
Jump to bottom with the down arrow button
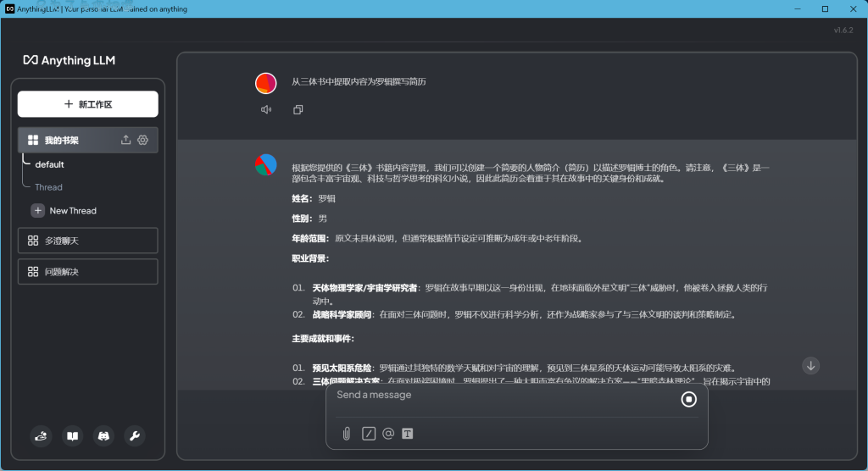(811, 366)
